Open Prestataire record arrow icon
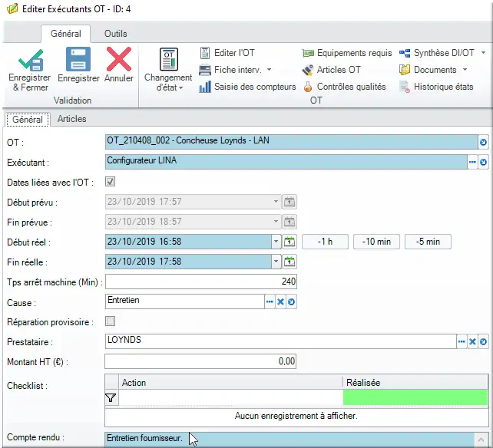The height and width of the screenshot is (448, 493). (483, 341)
